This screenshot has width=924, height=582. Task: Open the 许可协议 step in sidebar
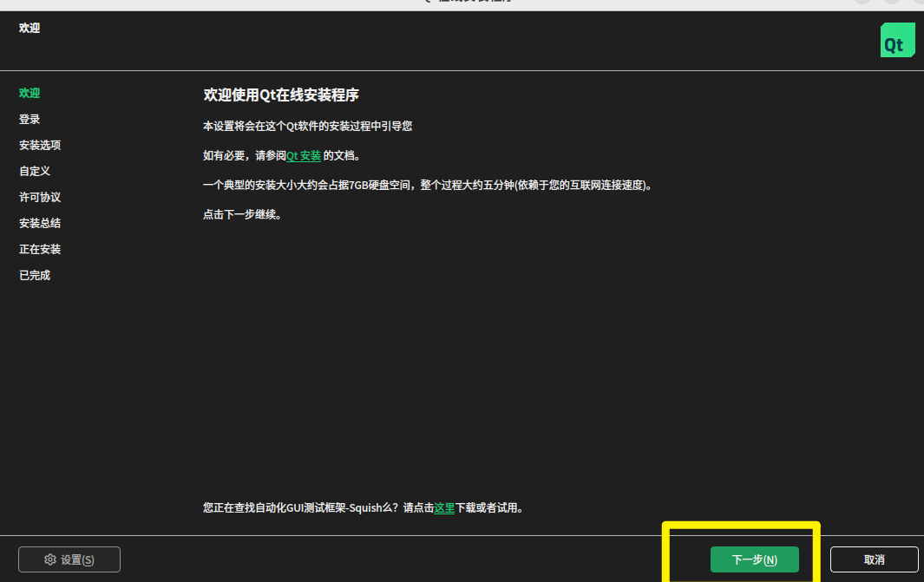[40, 197]
